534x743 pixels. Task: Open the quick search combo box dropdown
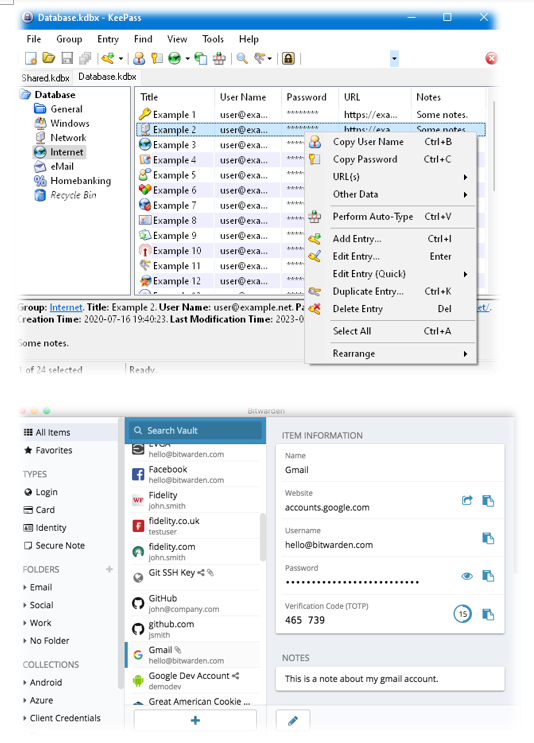tap(394, 59)
